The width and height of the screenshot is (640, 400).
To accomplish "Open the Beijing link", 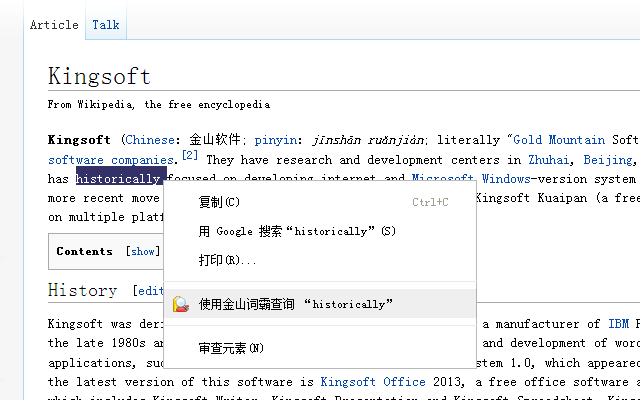I will tap(607, 160).
